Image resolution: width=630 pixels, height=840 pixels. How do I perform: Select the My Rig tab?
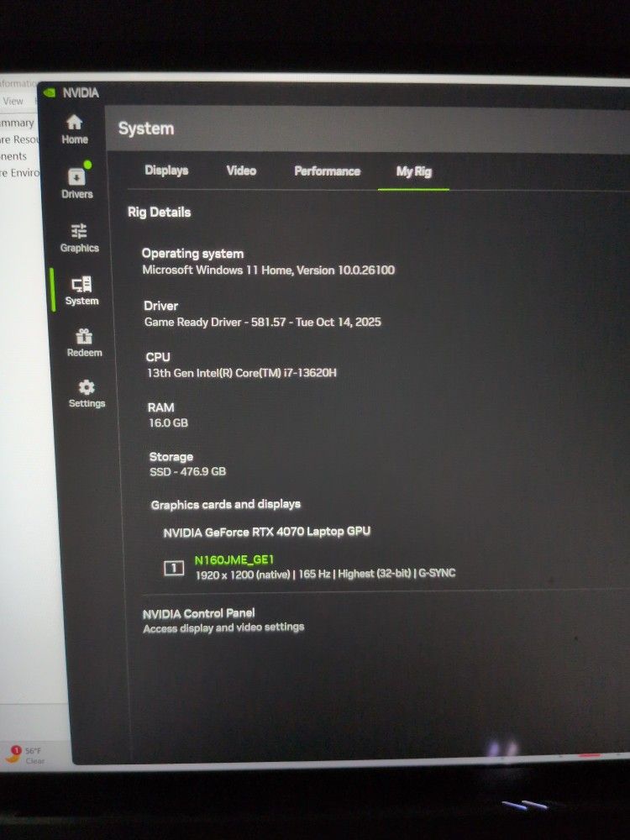click(x=413, y=172)
